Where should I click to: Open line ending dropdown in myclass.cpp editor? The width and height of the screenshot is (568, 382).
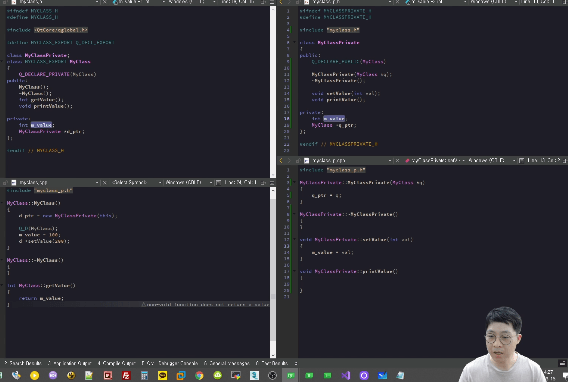click(x=188, y=182)
